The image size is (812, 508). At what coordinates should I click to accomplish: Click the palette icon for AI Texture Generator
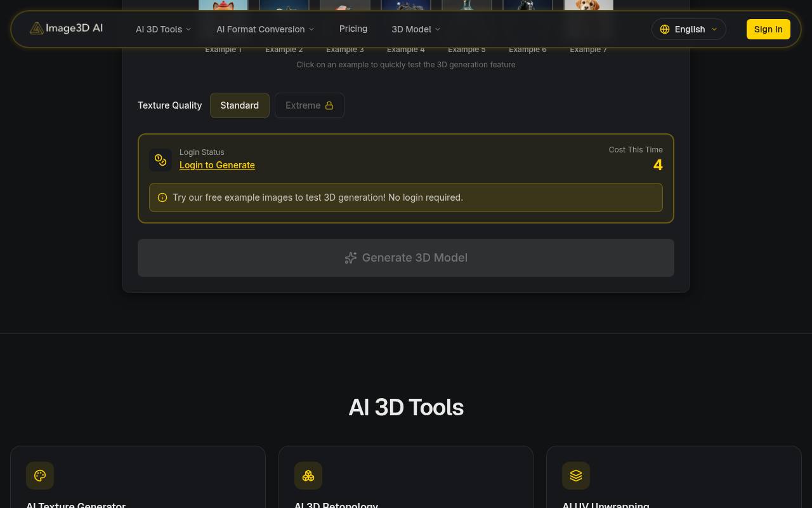pos(40,476)
